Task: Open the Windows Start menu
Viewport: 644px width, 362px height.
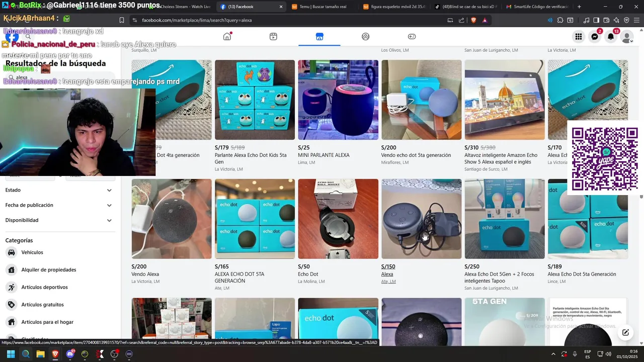Action: (11, 354)
